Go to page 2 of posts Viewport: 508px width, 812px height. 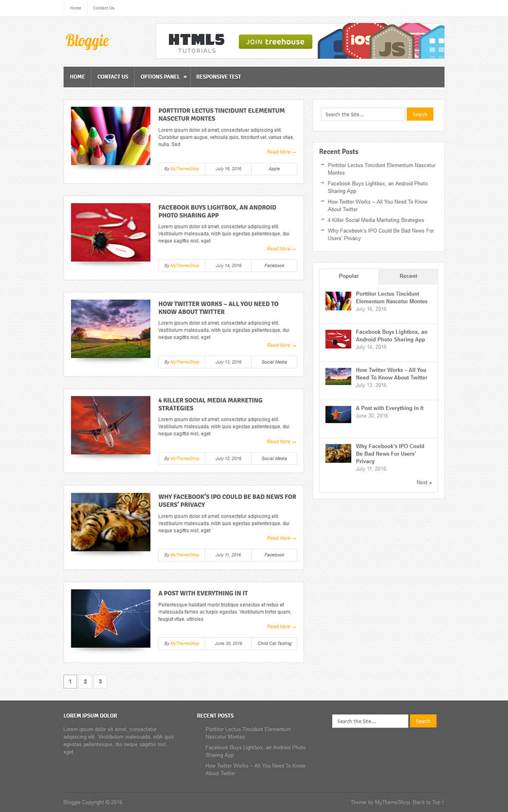pyautogui.click(x=85, y=681)
